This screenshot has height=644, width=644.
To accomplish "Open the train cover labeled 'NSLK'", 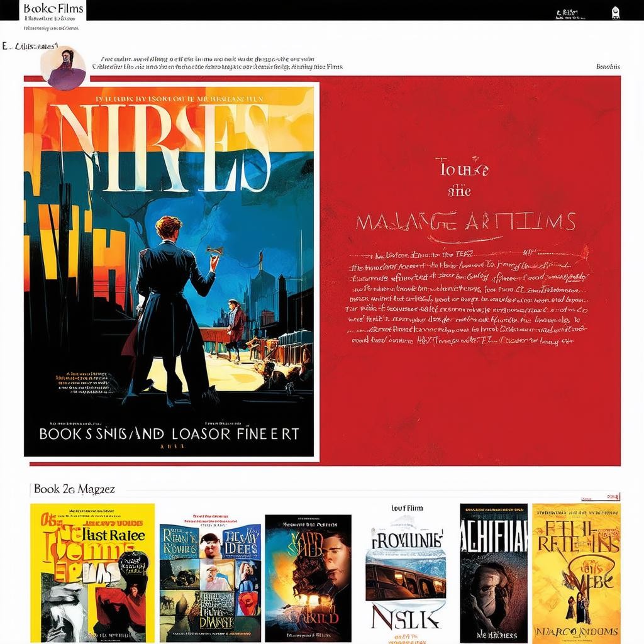I will point(405,577).
